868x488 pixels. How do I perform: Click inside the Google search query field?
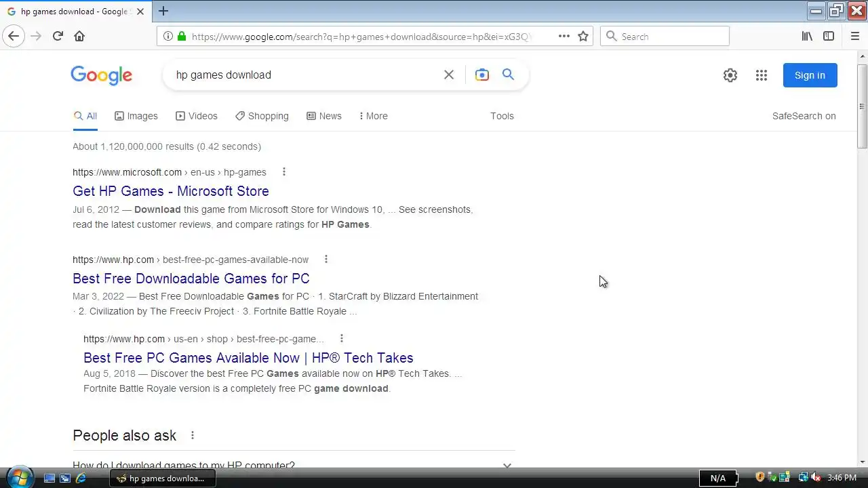point(305,75)
